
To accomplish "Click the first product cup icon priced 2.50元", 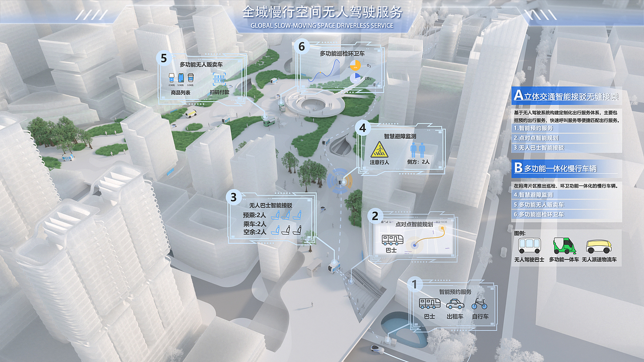I will point(172,78).
